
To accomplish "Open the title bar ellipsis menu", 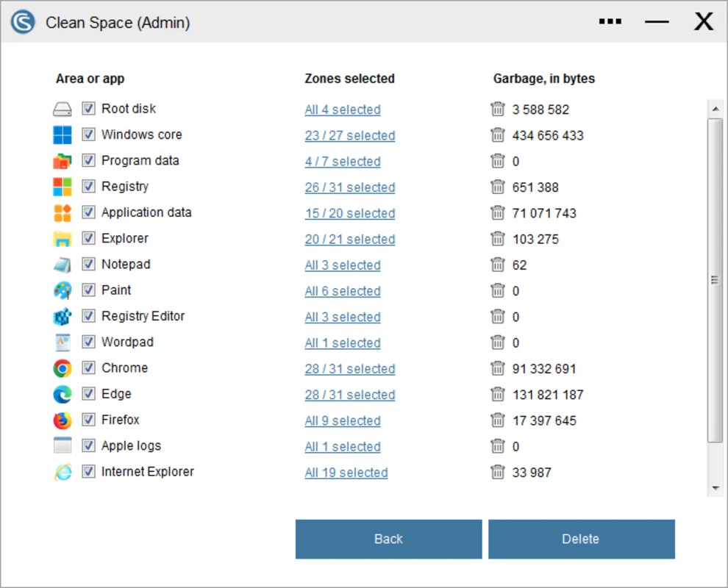I will (610, 21).
